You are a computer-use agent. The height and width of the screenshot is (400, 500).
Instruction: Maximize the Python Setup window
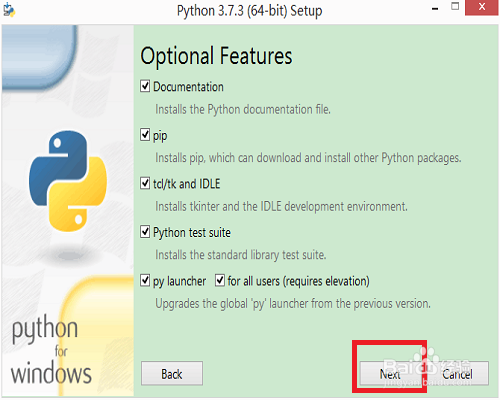[455, 7]
